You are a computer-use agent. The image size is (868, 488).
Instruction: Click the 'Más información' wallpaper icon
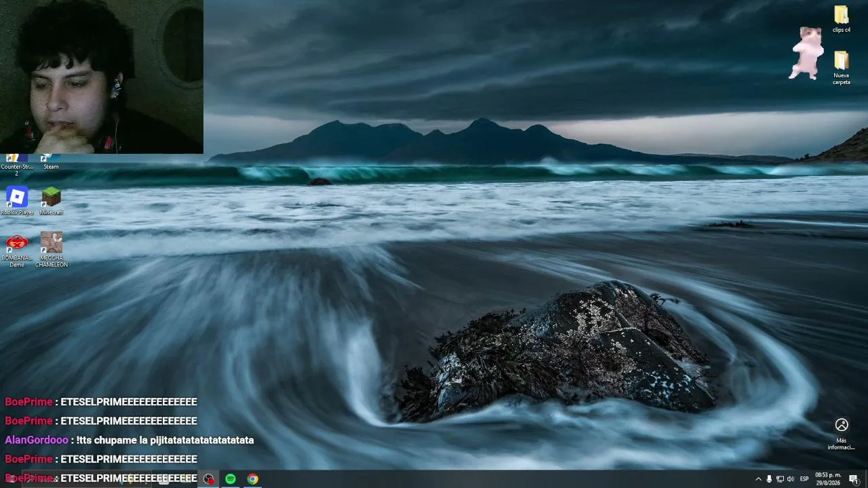842,434
